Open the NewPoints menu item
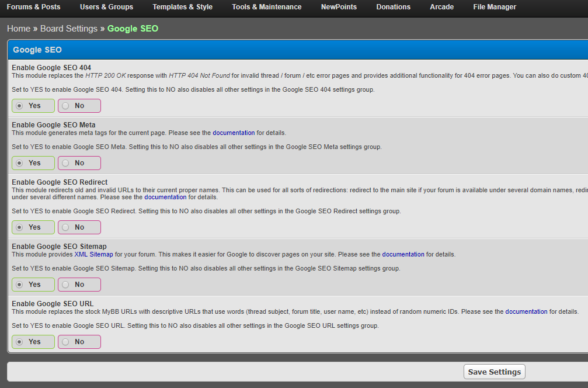Screen dimensions: 588x388 coord(339,7)
